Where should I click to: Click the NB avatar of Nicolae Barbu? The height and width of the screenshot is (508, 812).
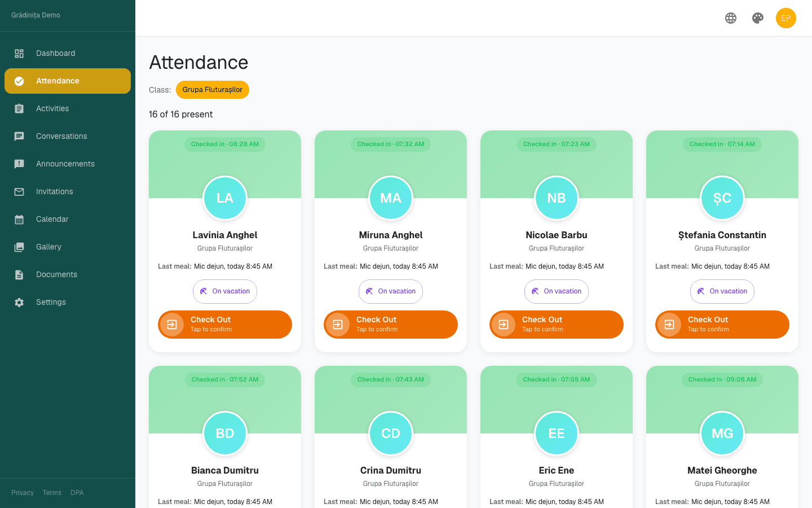[x=557, y=198]
